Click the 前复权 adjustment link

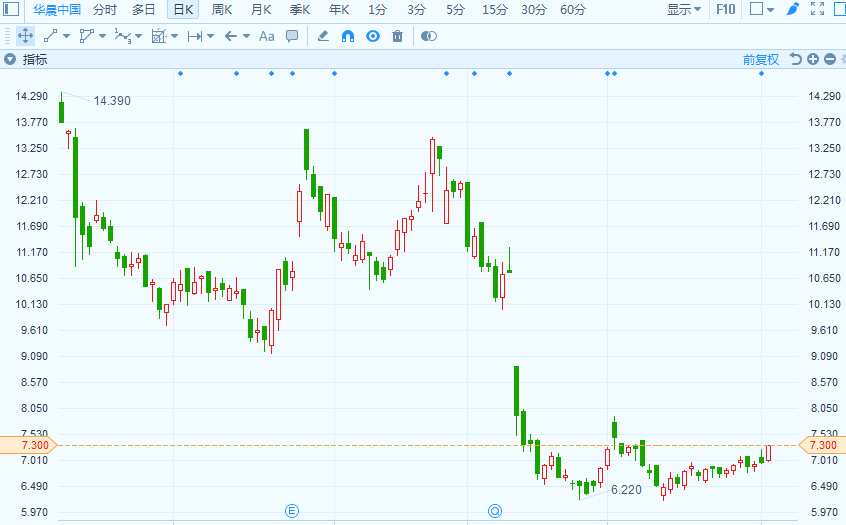761,59
